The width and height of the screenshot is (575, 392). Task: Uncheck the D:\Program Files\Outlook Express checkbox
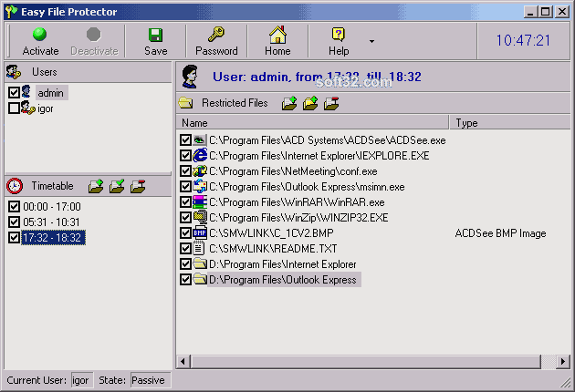(185, 280)
